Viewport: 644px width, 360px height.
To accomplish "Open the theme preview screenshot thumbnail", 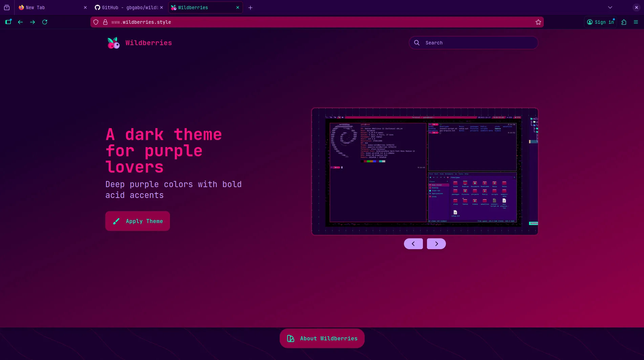I will [425, 172].
